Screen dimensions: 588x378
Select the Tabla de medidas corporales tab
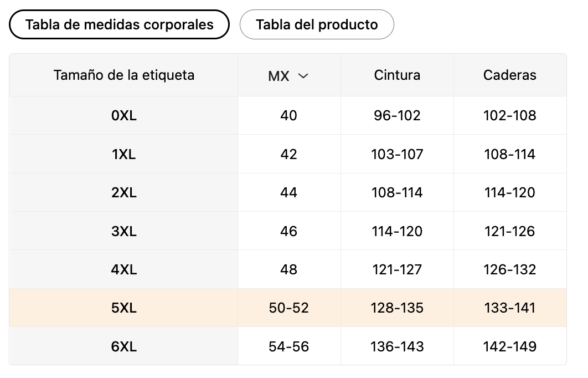click(119, 24)
